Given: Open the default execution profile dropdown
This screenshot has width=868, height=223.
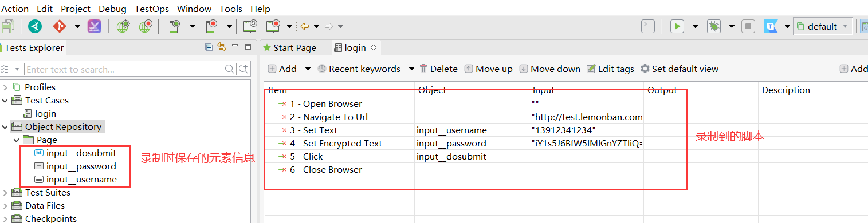Looking at the screenshot, I should tap(822, 26).
